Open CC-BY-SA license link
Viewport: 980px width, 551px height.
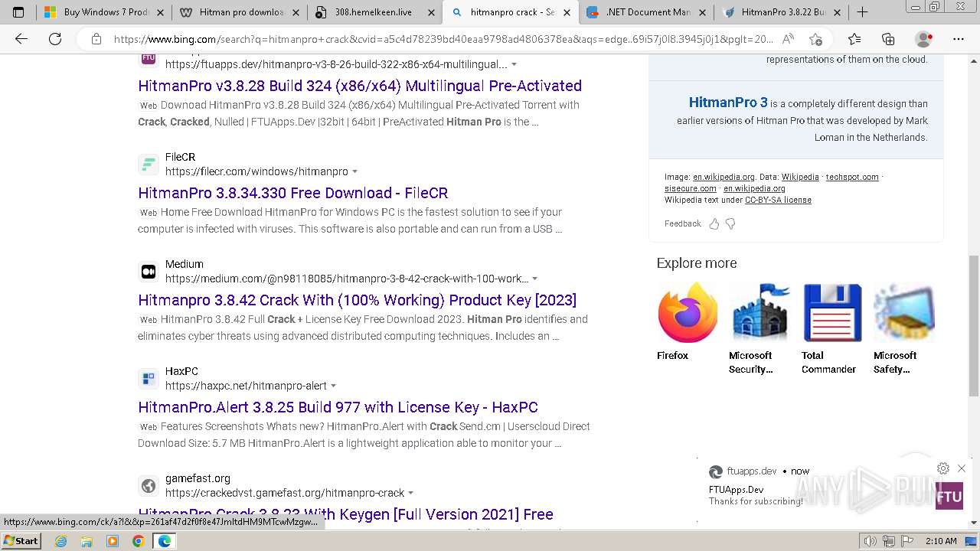pyautogui.click(x=778, y=200)
